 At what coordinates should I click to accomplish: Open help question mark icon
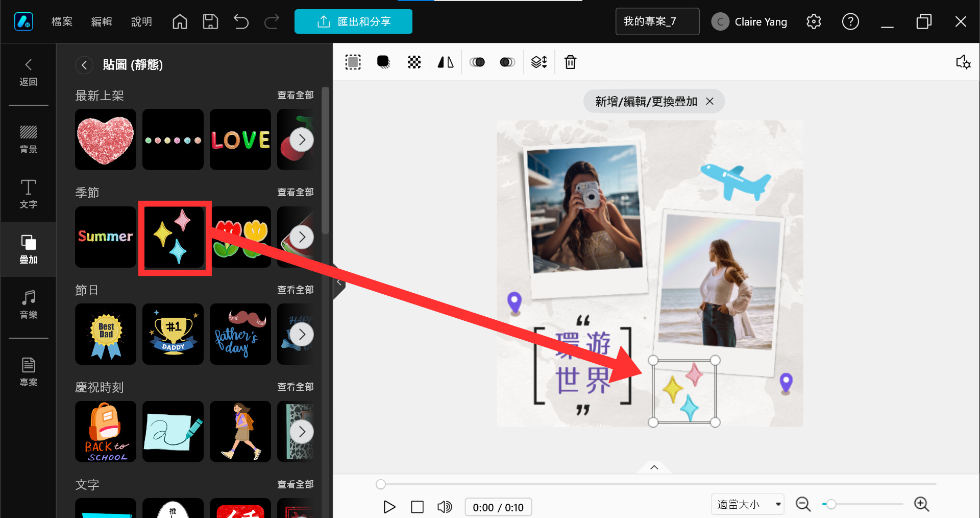850,21
